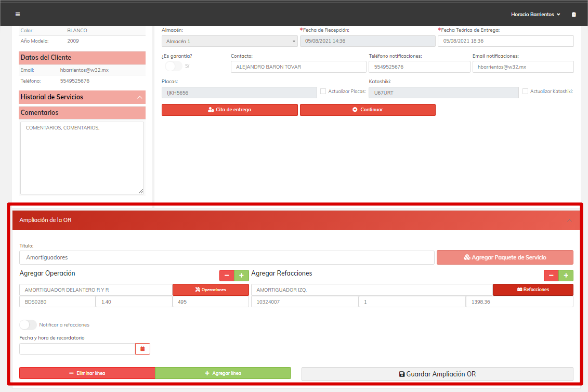This screenshot has height=392, width=588.
Task: Click the clipboard icon in top bar
Action: tap(574, 15)
